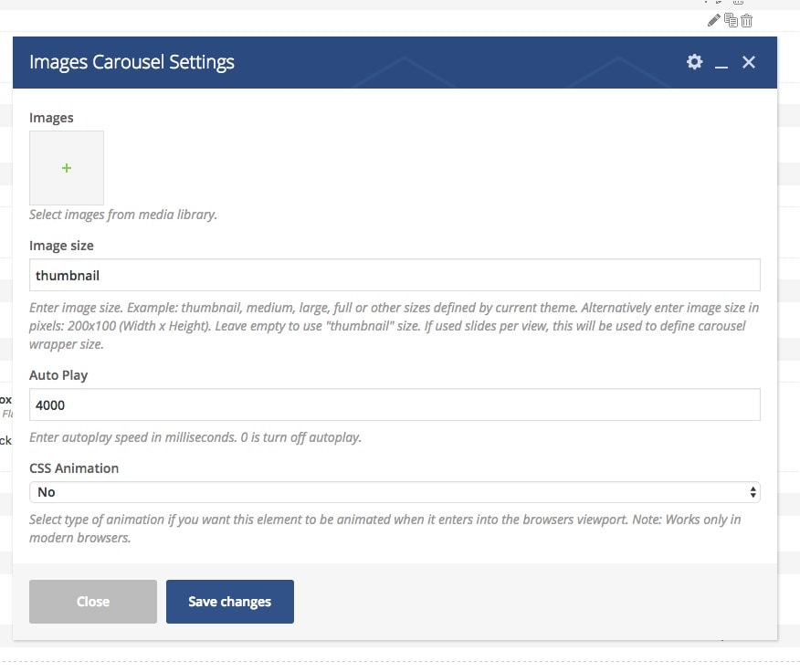This screenshot has height=672, width=800.
Task: Click the 'Images' field label
Action: (51, 118)
